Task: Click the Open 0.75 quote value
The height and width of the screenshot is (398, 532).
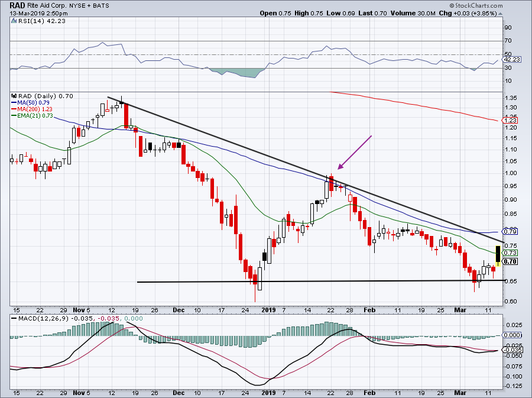Action: 275,13
